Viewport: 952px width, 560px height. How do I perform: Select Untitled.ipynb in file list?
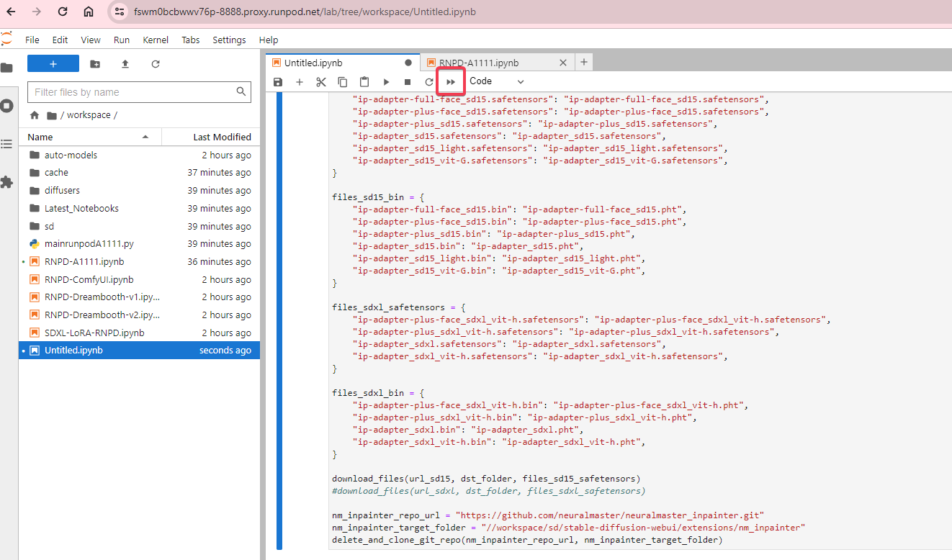[139, 351]
